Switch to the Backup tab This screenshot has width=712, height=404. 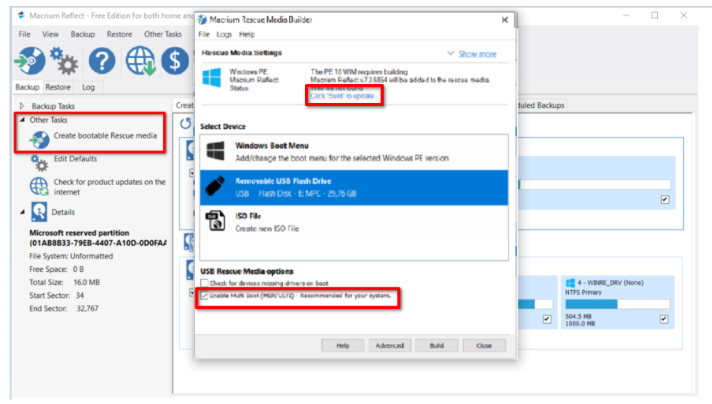[27, 87]
